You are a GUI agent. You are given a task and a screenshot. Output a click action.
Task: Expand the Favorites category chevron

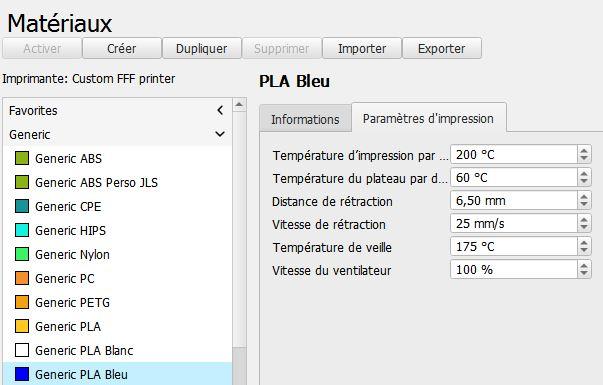coord(220,110)
